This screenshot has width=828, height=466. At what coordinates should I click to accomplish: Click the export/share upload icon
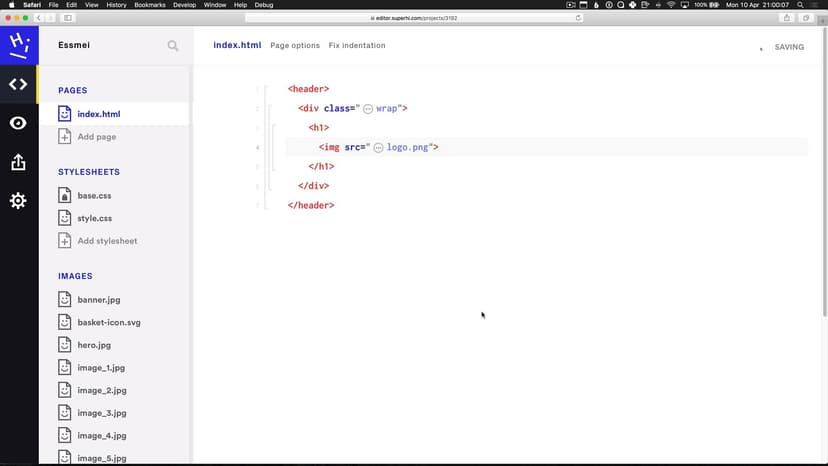[x=18, y=162]
